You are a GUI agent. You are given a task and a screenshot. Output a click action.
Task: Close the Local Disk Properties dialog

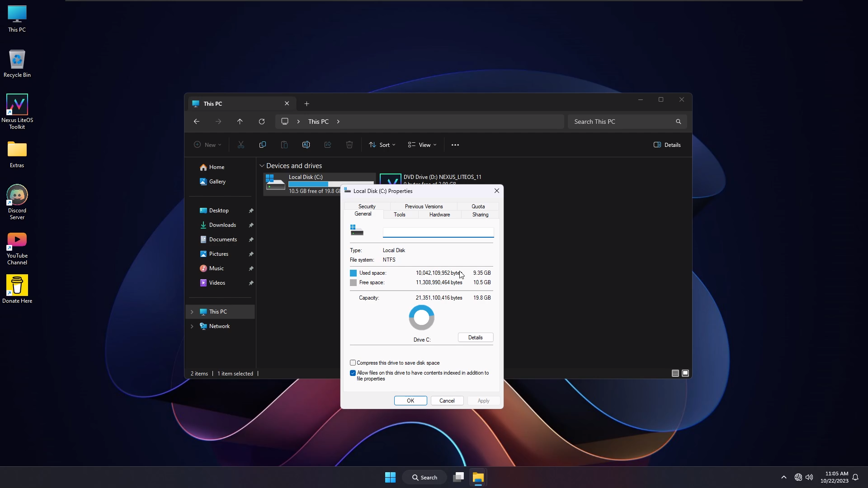click(x=497, y=191)
